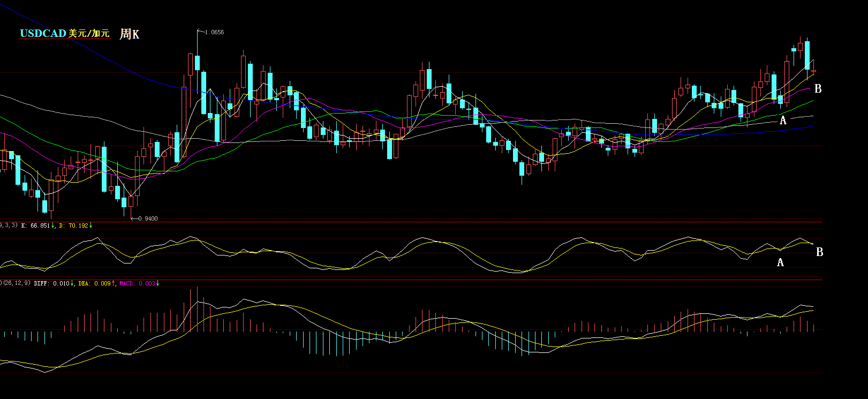Image resolution: width=868 pixels, height=399 pixels.
Task: Select the 1.0656 high price label
Action: (214, 32)
